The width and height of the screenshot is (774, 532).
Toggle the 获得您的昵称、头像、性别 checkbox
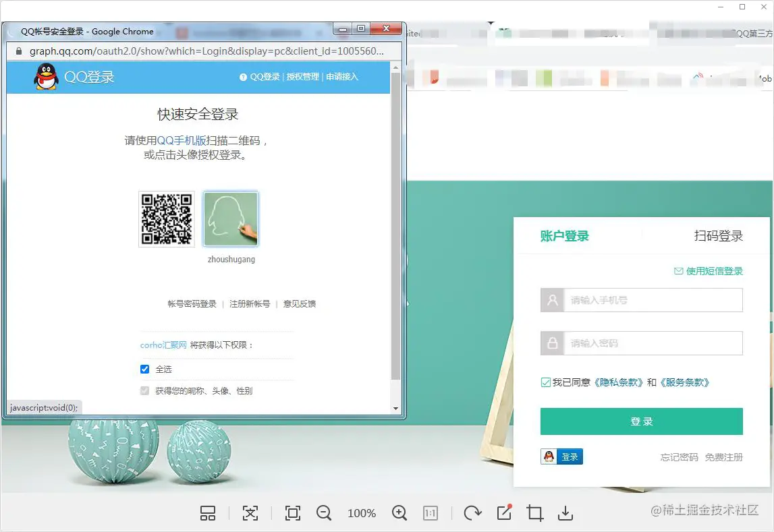144,391
